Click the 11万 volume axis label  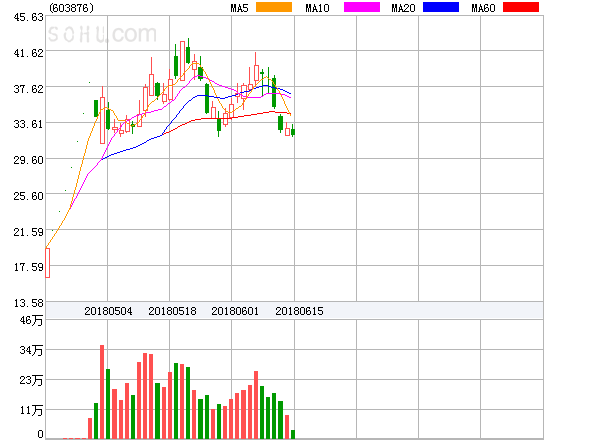pos(31,410)
